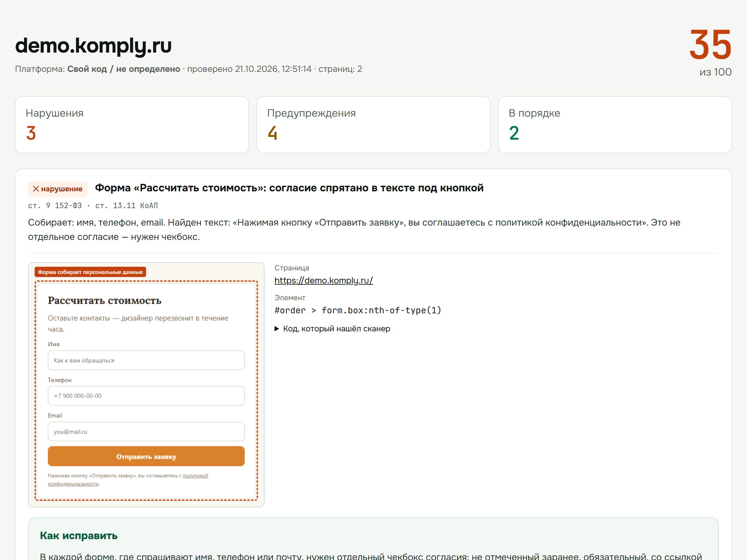Click the "Как исправить" heading
Image resolution: width=747 pixels, height=560 pixels.
point(79,536)
